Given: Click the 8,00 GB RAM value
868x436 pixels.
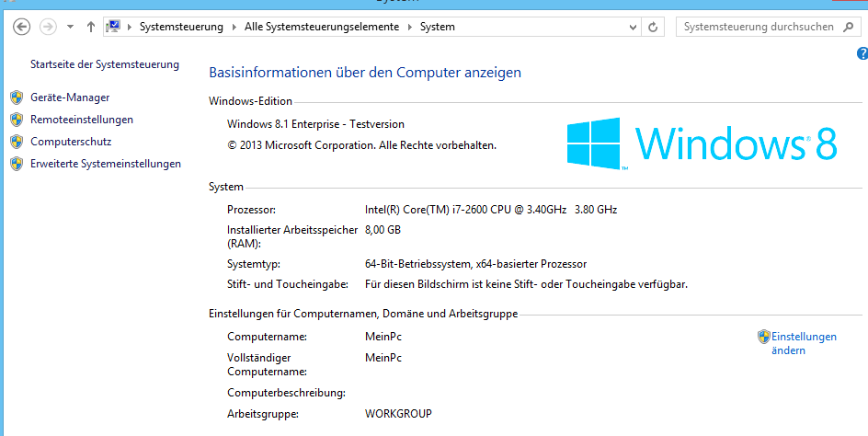Looking at the screenshot, I should (383, 229).
